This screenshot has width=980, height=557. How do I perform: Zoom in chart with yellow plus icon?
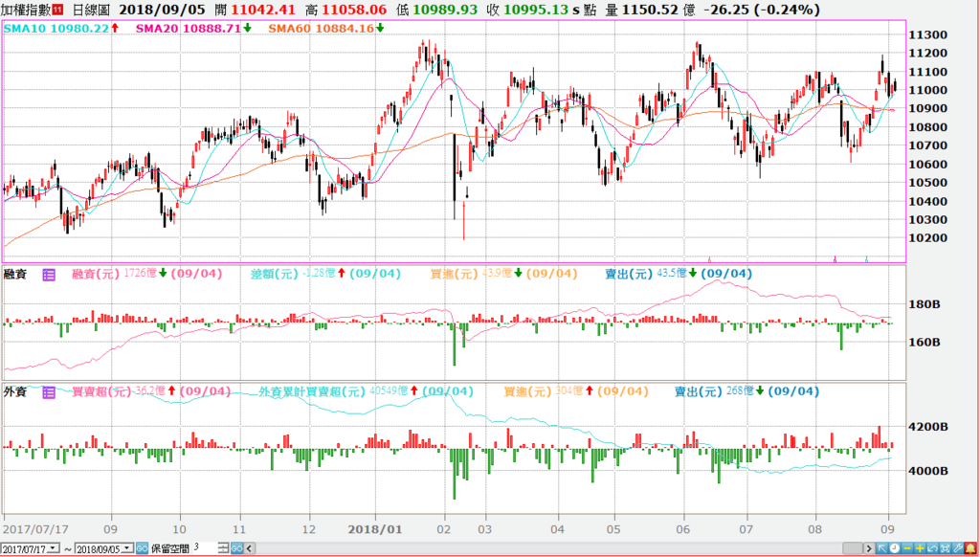pyautogui.click(x=920, y=548)
